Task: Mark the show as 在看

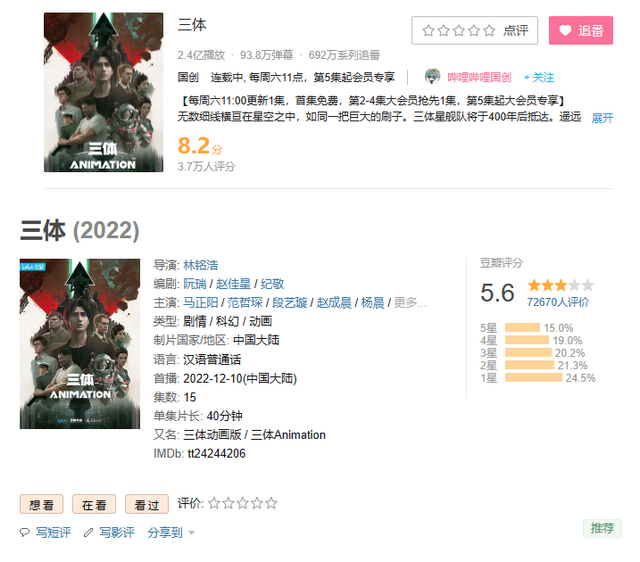Action: [94, 504]
